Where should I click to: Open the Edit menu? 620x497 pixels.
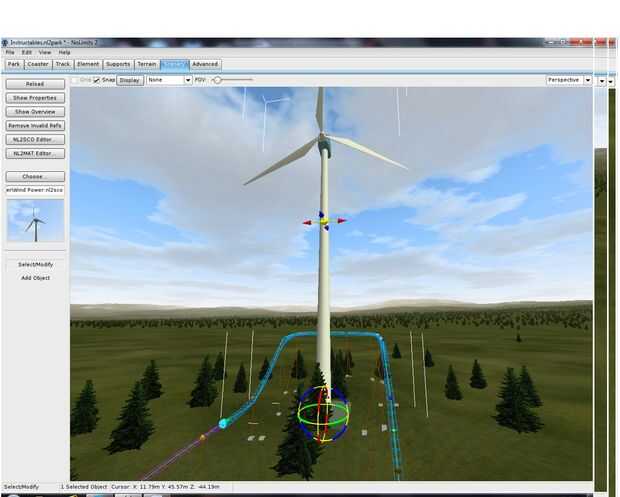[26, 52]
